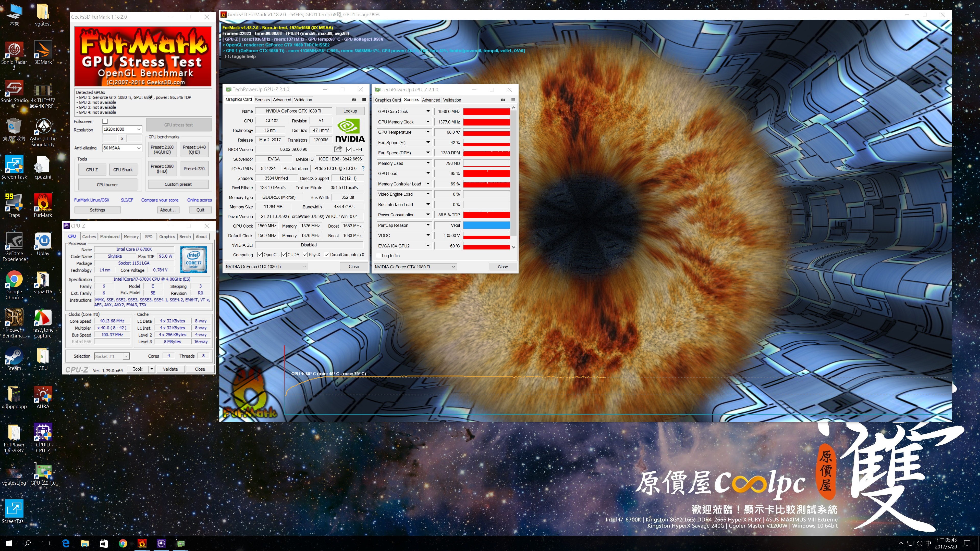980x551 pixels.
Task: Open CPUID CPU-Z desktop shortcut
Action: [43, 438]
